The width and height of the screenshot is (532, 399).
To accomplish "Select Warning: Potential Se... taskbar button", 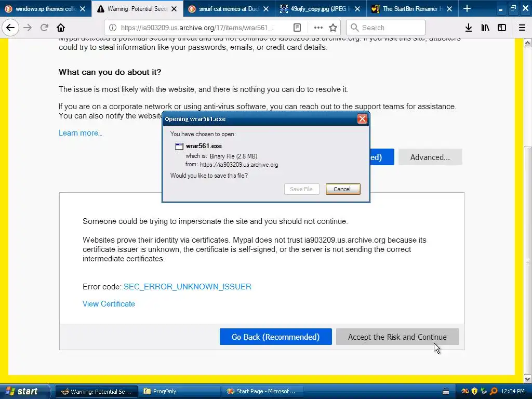I will click(x=96, y=392).
